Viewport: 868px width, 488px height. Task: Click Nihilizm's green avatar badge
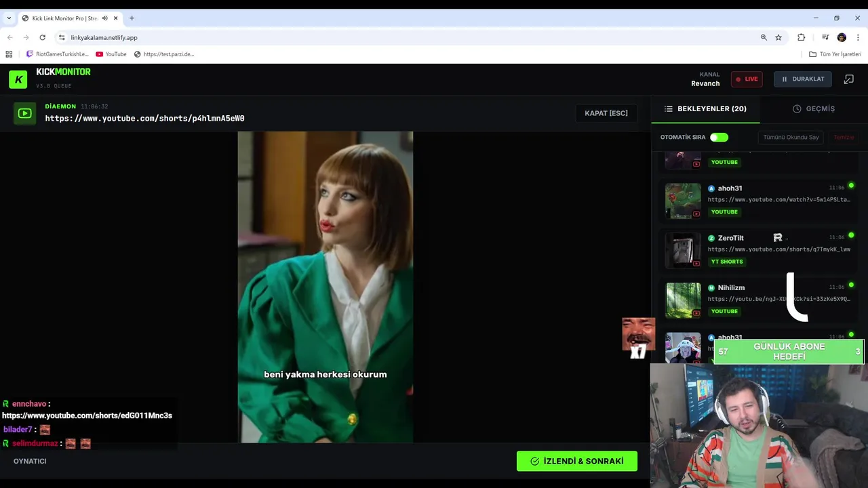pyautogui.click(x=711, y=287)
